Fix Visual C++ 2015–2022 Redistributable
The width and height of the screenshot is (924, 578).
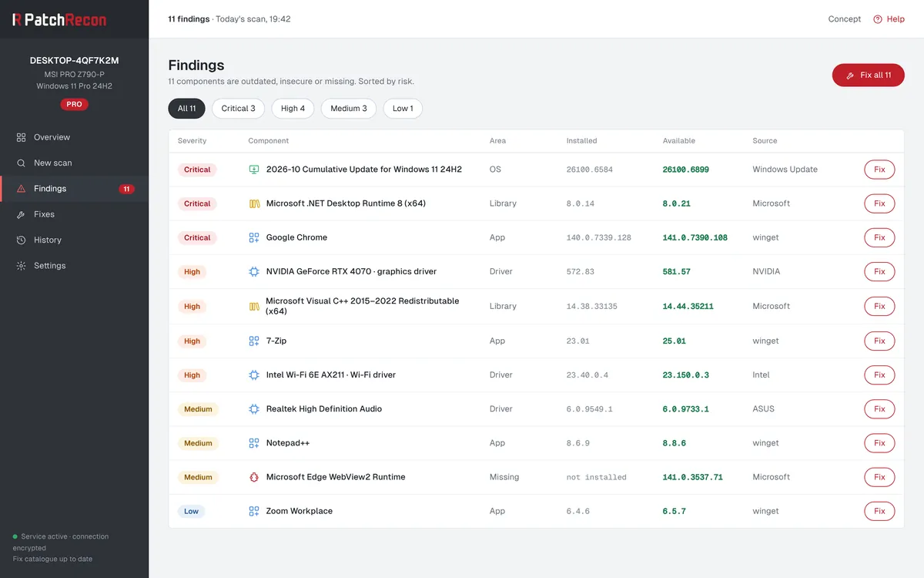click(879, 307)
